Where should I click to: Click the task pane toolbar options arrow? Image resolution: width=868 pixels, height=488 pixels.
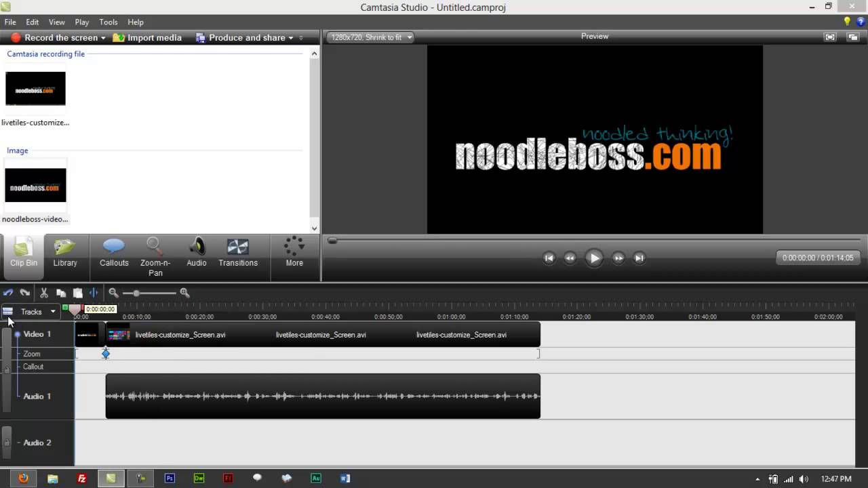pos(301,38)
